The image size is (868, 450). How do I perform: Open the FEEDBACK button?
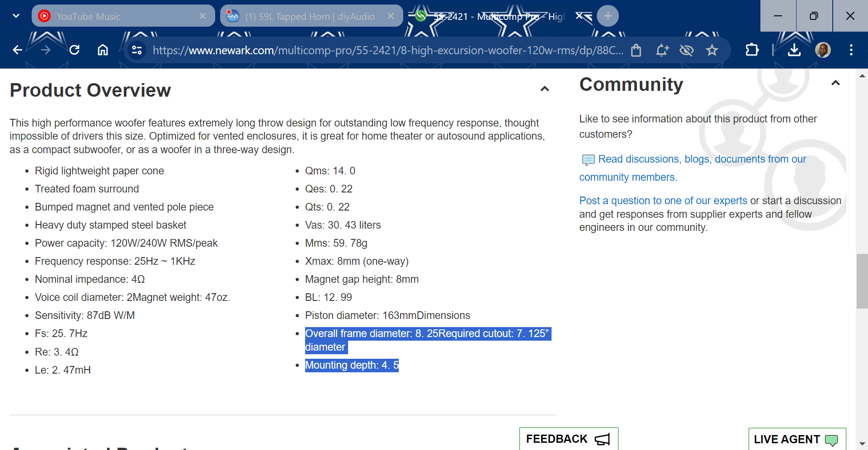569,439
